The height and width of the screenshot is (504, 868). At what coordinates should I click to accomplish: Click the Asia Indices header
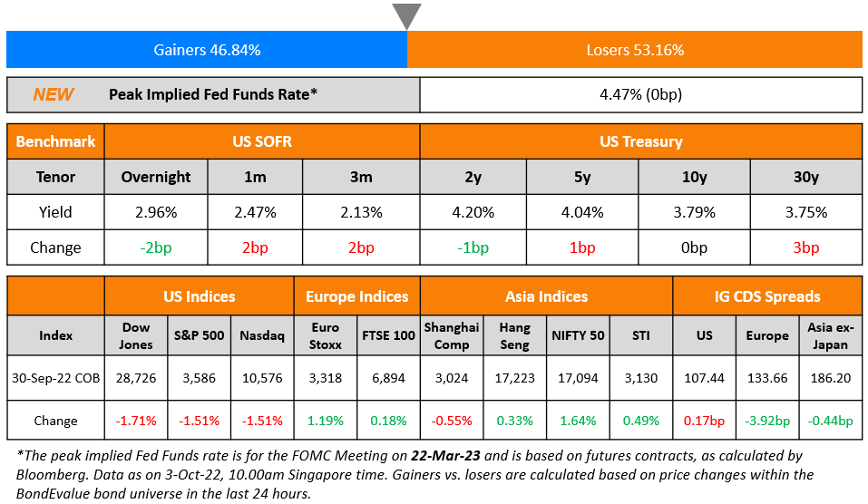click(x=546, y=296)
